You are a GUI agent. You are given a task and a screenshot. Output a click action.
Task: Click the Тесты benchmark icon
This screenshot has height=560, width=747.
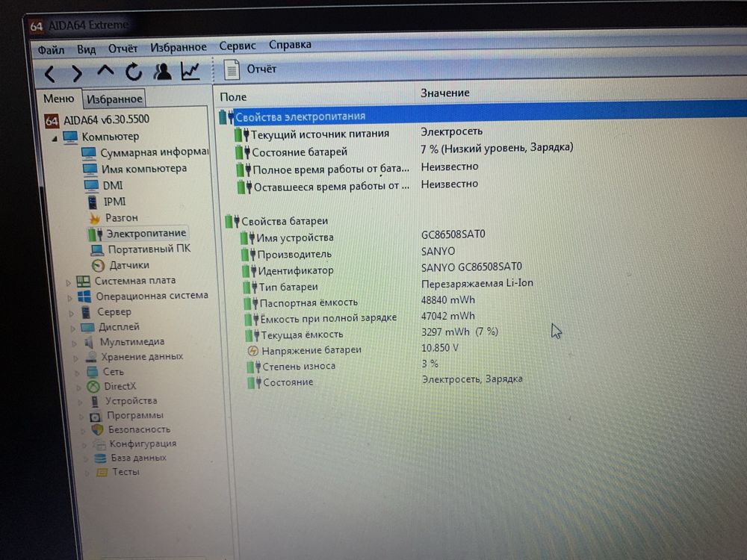click(x=102, y=473)
